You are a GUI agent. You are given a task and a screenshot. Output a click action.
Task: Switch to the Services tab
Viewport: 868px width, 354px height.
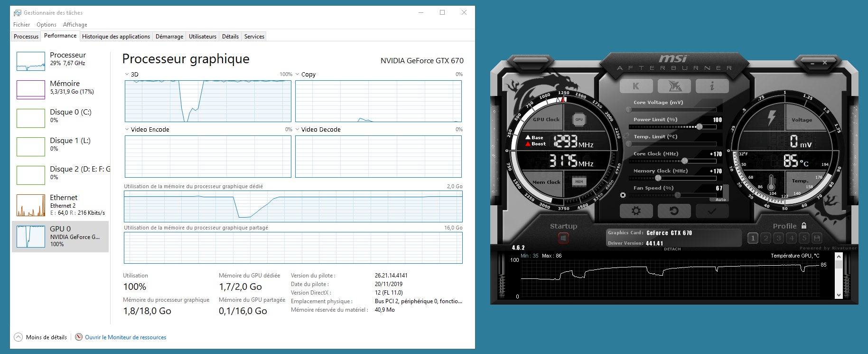click(x=254, y=37)
